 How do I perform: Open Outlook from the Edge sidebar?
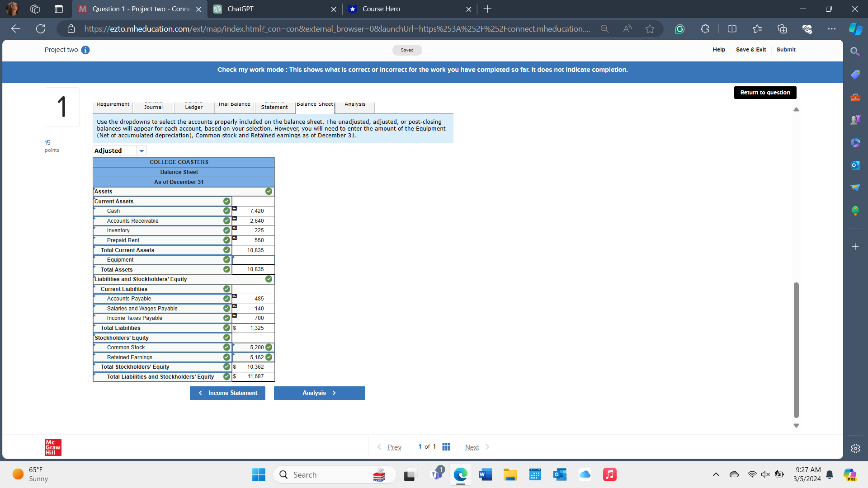[855, 165]
